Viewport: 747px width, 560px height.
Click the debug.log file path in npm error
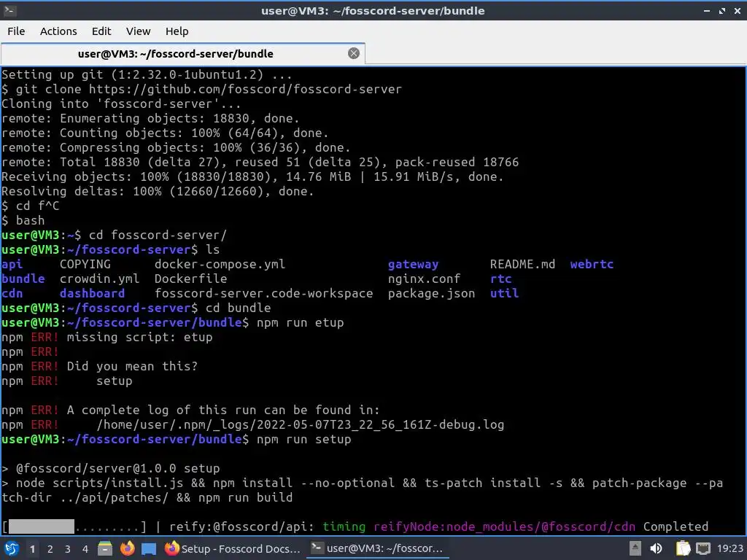point(300,425)
